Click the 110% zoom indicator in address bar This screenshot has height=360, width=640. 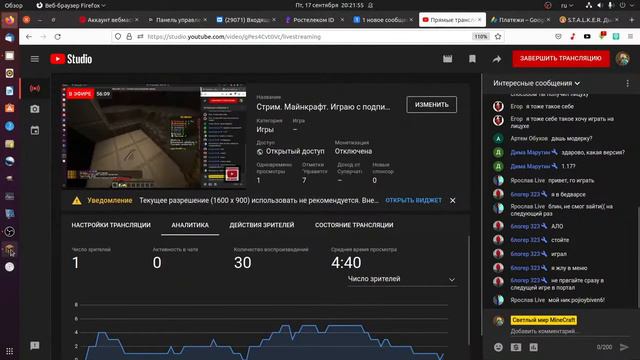pos(481,37)
